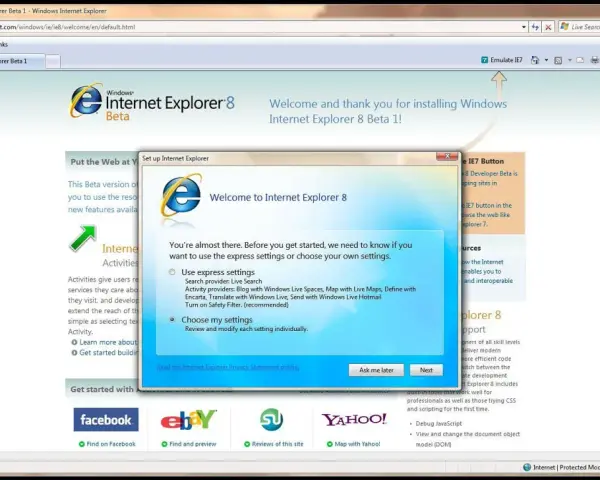Open the Reviews of this site link
The image size is (600, 480).
[x=277, y=444]
